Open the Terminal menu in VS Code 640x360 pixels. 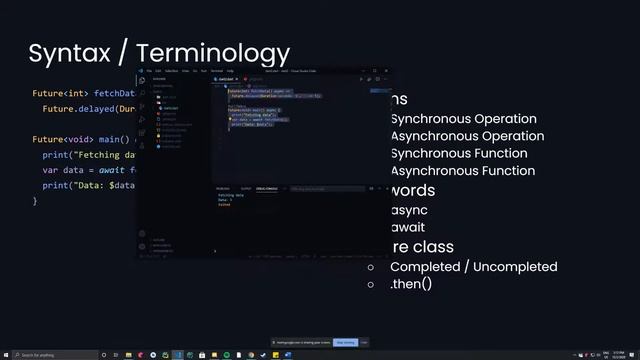click(x=217, y=71)
